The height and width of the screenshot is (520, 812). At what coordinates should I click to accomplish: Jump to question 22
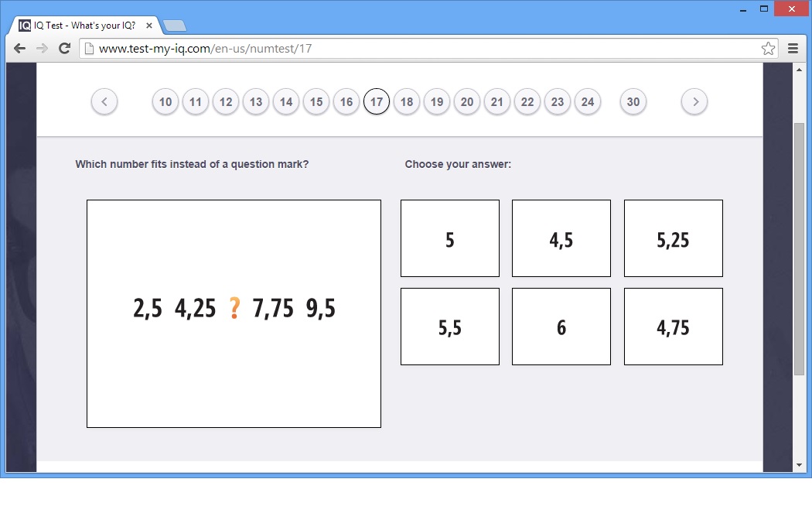point(527,101)
